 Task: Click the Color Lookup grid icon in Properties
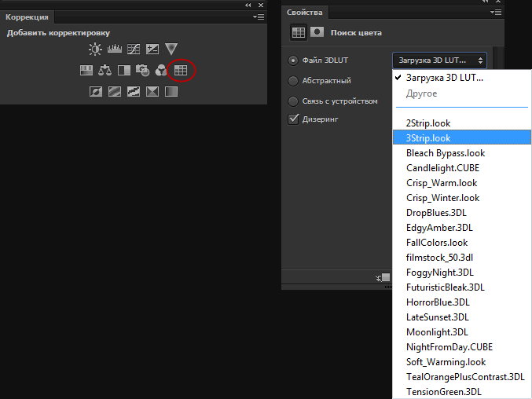[x=299, y=32]
